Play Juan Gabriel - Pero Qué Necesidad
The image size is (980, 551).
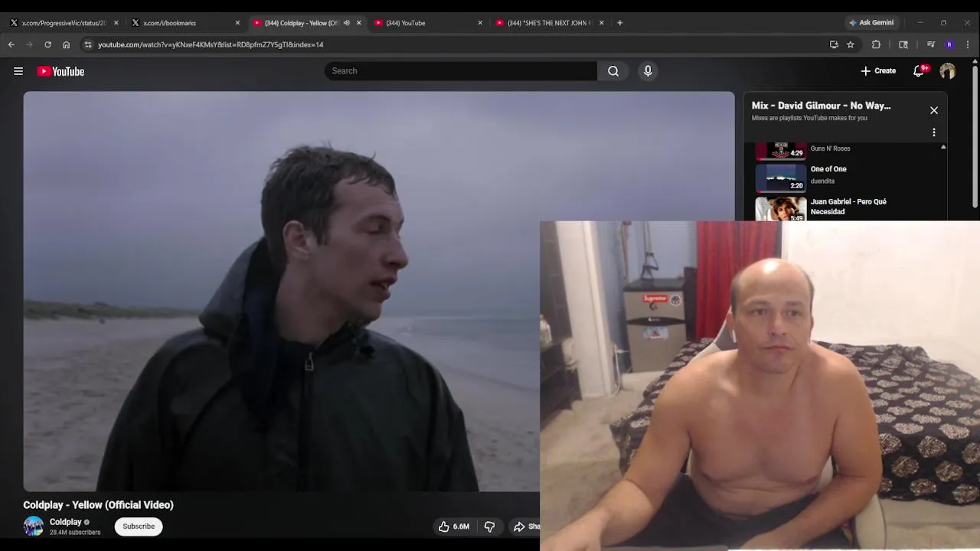point(848,207)
